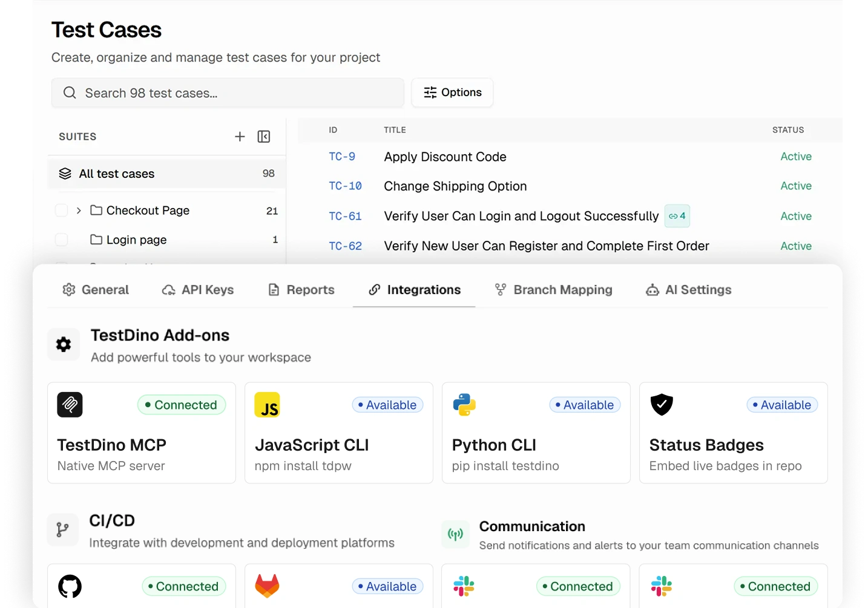The height and width of the screenshot is (608, 868).
Task: Click the Login page folder icon
Action: (96, 240)
